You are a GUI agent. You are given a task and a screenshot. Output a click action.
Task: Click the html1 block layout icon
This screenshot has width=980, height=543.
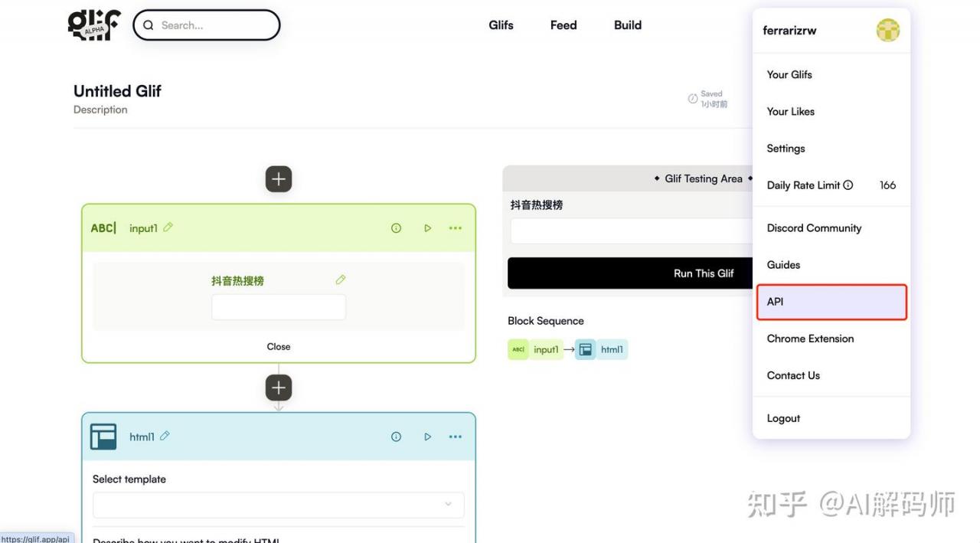point(103,437)
